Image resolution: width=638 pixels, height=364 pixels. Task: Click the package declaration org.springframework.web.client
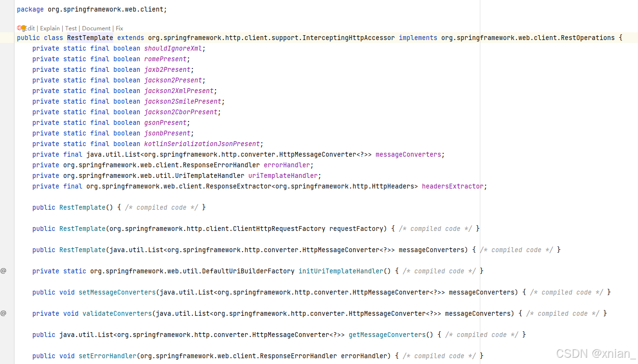coord(105,9)
